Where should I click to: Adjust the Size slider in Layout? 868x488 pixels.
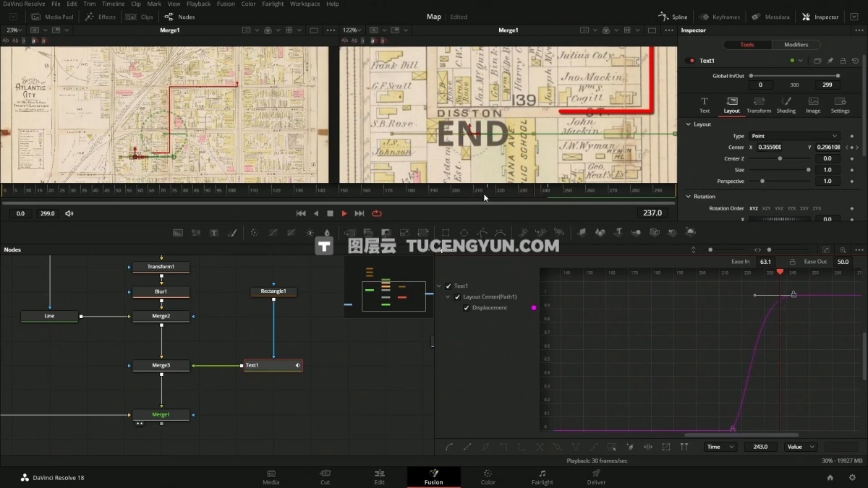click(x=781, y=170)
